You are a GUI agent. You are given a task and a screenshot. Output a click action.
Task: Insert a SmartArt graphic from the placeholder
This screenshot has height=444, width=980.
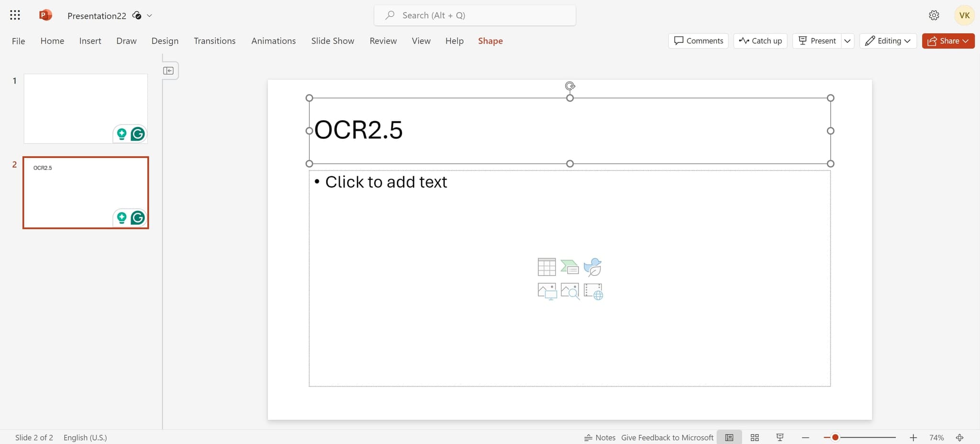click(x=569, y=266)
